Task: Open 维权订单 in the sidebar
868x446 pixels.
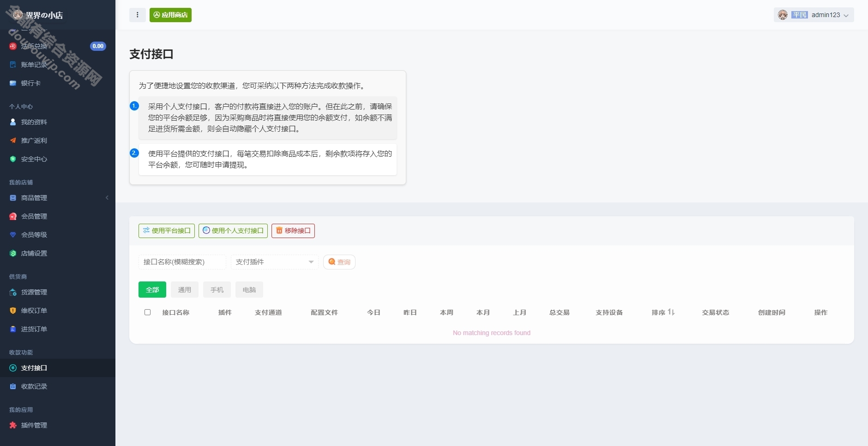Action: tap(58, 311)
